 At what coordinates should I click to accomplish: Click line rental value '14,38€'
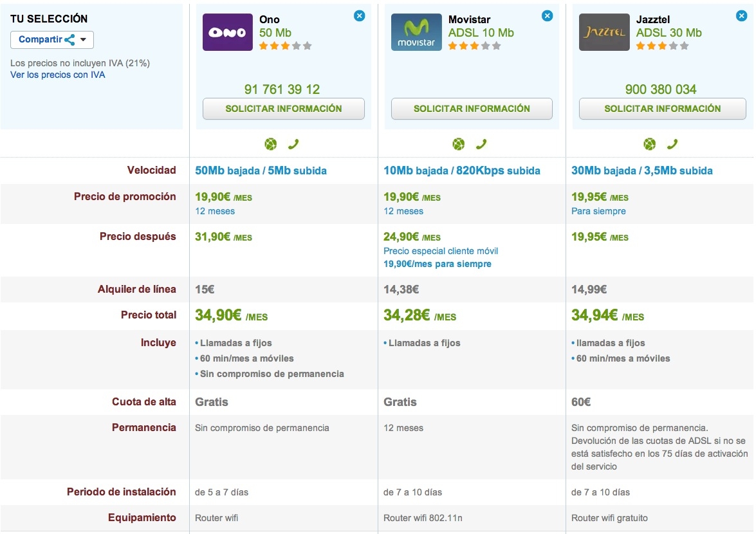point(401,290)
